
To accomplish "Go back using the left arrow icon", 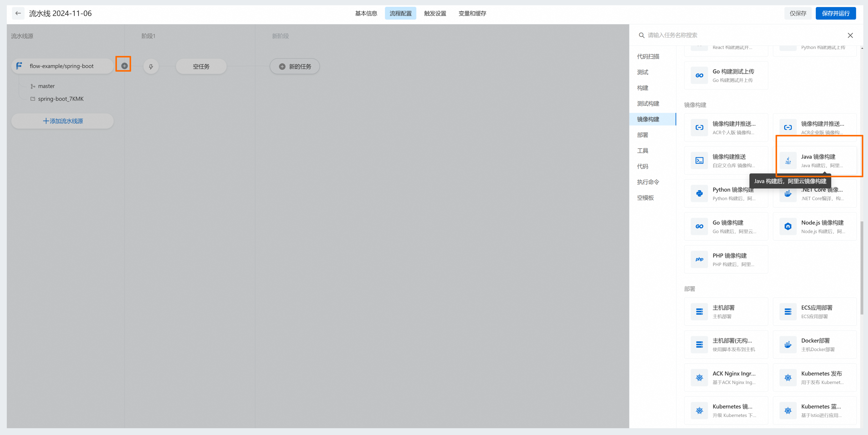I will click(x=18, y=13).
